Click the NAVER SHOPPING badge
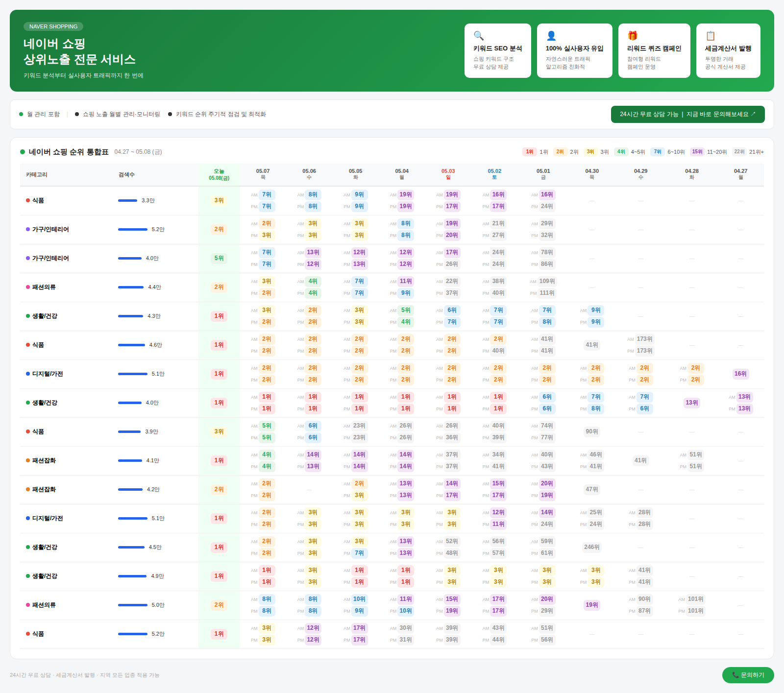Viewport: 784px width, 693px height. [53, 26]
